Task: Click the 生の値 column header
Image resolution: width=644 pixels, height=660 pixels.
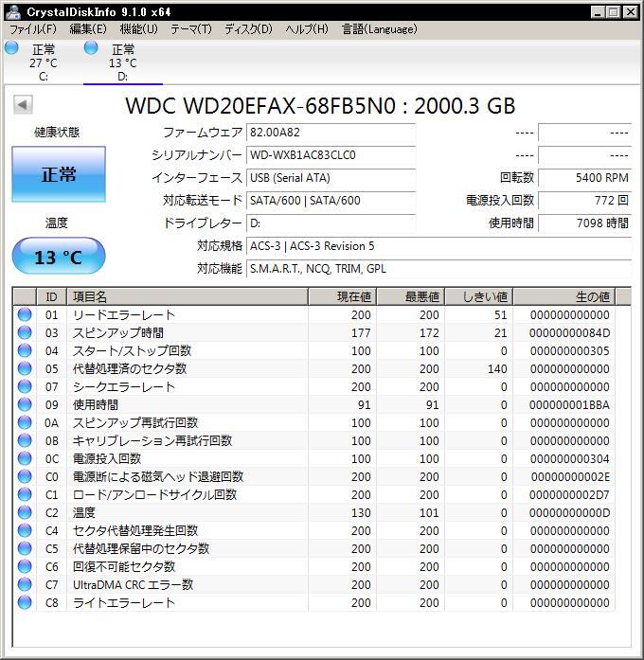Action: pyautogui.click(x=564, y=296)
